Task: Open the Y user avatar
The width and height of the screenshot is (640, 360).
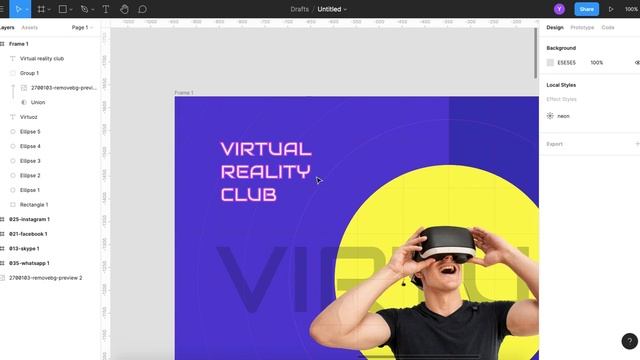Action: click(x=559, y=9)
